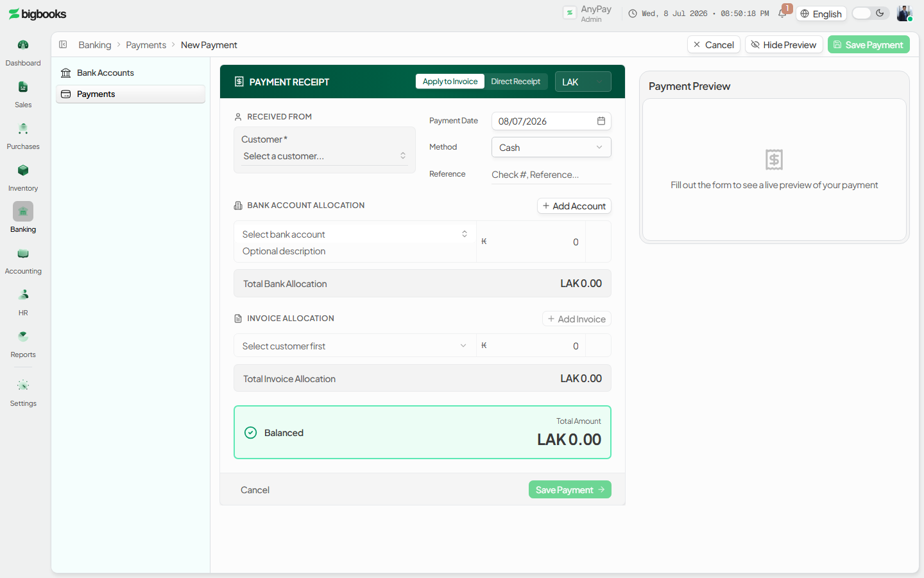This screenshot has width=924, height=578.
Task: Open the Sales module icon
Action: (x=23, y=87)
